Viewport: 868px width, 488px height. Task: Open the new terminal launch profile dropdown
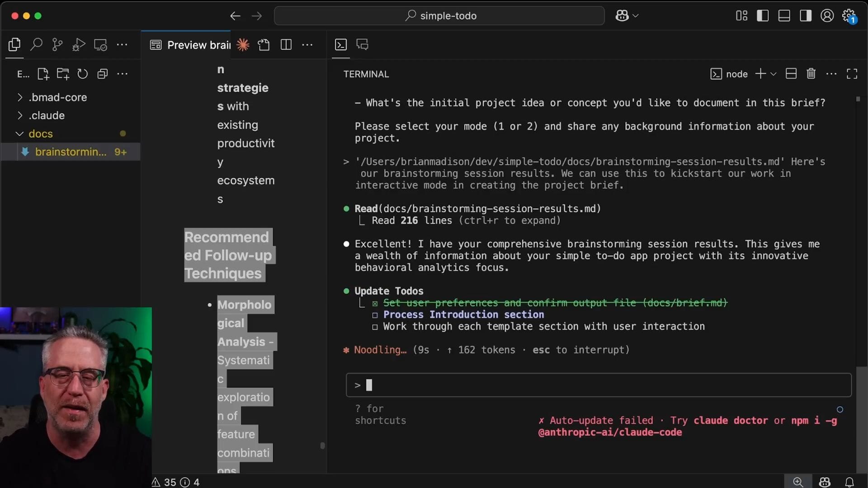coord(774,74)
